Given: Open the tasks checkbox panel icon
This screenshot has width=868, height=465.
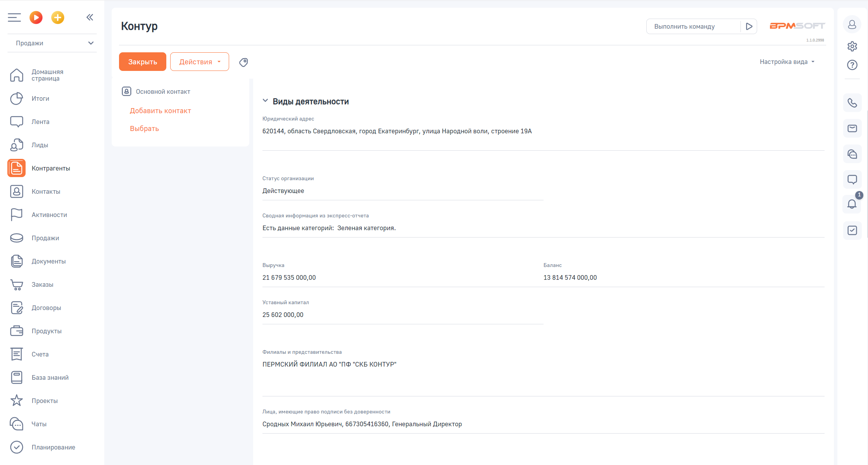Looking at the screenshot, I should click(x=852, y=231).
